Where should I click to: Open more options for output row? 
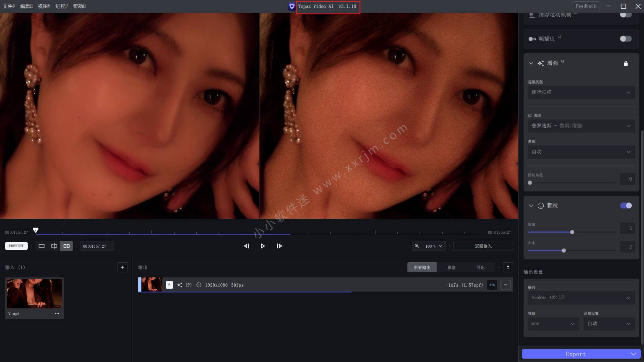(x=506, y=285)
